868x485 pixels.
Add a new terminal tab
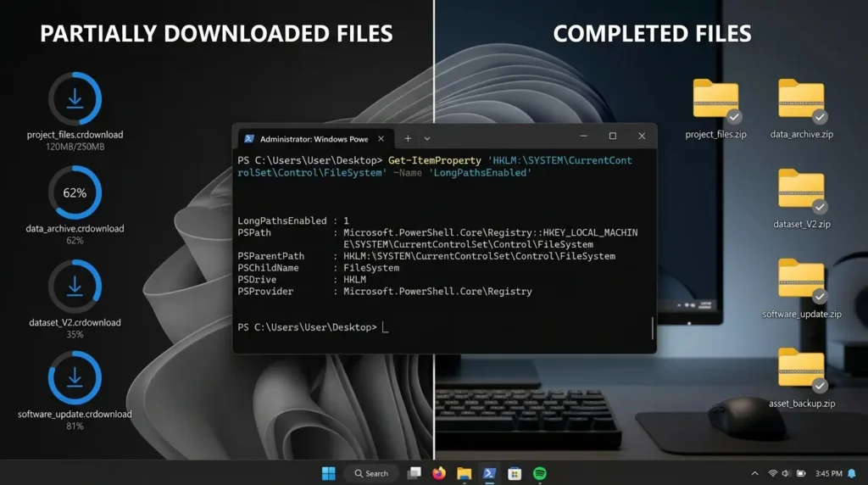408,138
